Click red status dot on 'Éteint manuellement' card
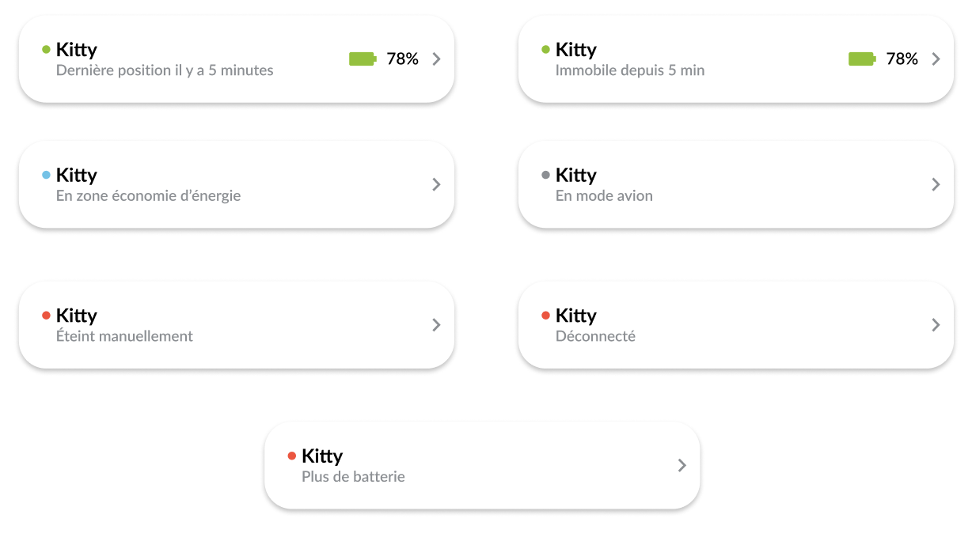Image resolution: width=972 pixels, height=560 pixels. pos(46,316)
